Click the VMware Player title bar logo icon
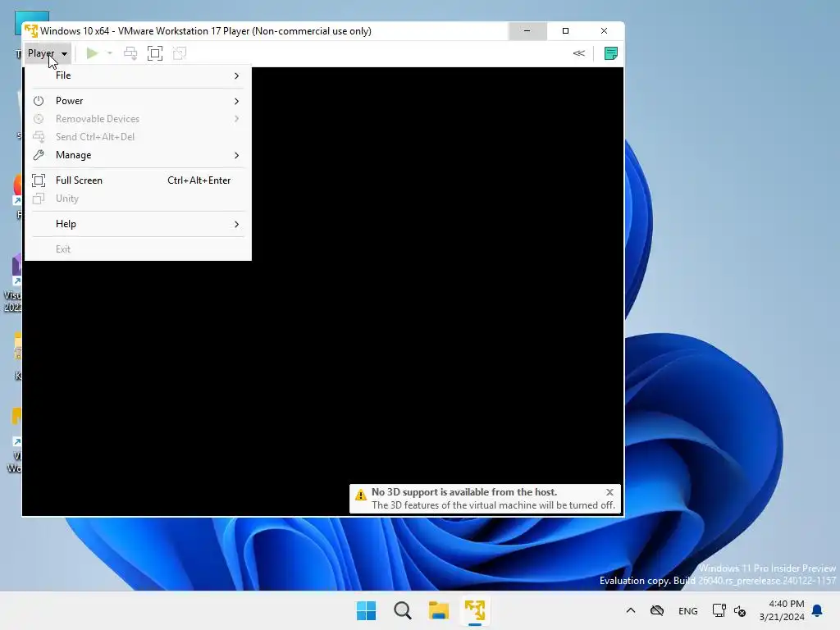Screen dimensions: 840x630 pyautogui.click(x=31, y=31)
